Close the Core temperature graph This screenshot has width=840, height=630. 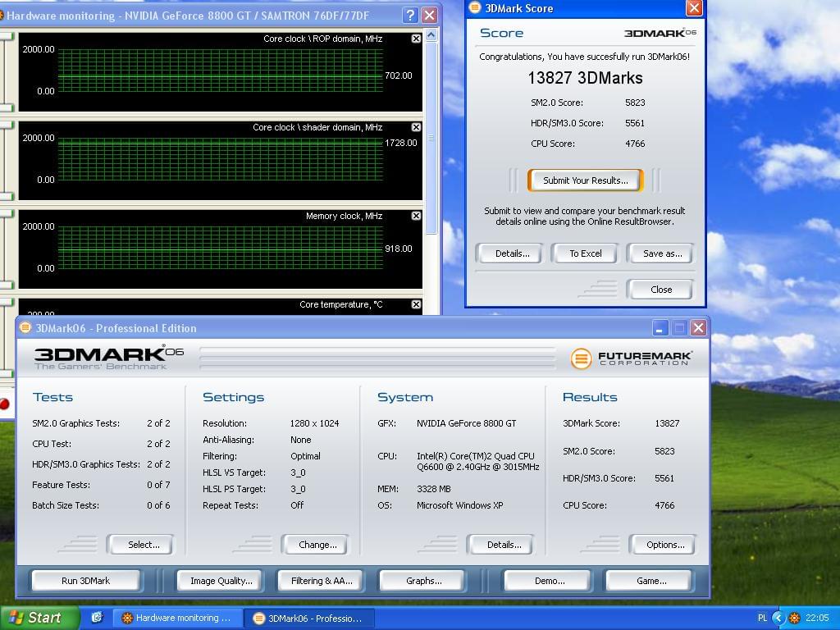pyautogui.click(x=416, y=304)
